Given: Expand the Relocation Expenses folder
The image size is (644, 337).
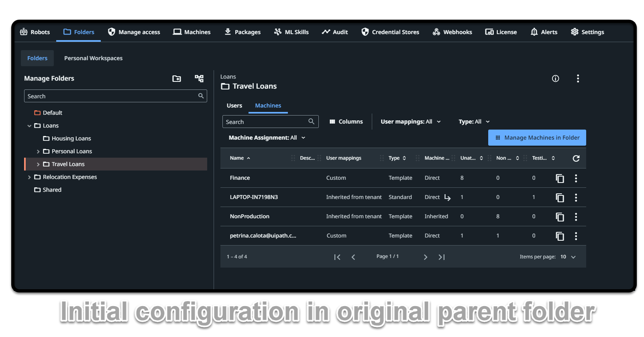Looking at the screenshot, I should pyautogui.click(x=29, y=177).
